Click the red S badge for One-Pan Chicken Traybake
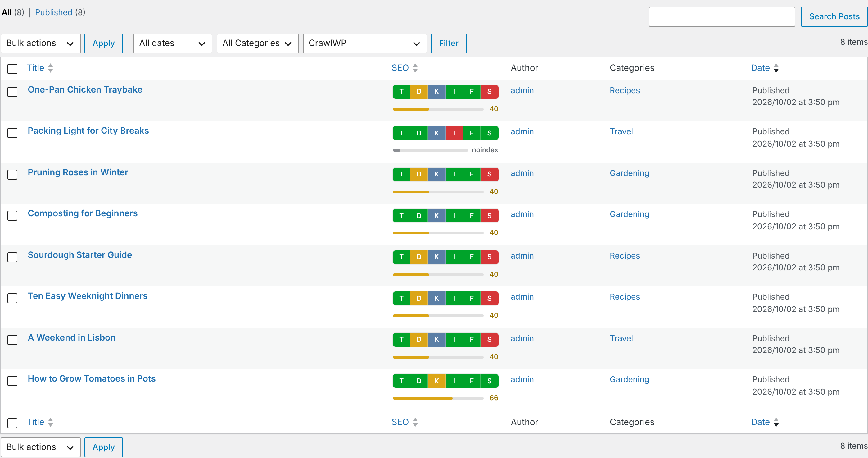 click(489, 92)
